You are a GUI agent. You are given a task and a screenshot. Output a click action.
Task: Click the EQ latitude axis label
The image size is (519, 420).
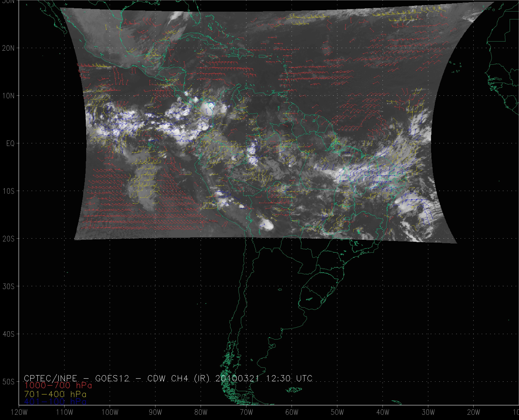click(10, 144)
